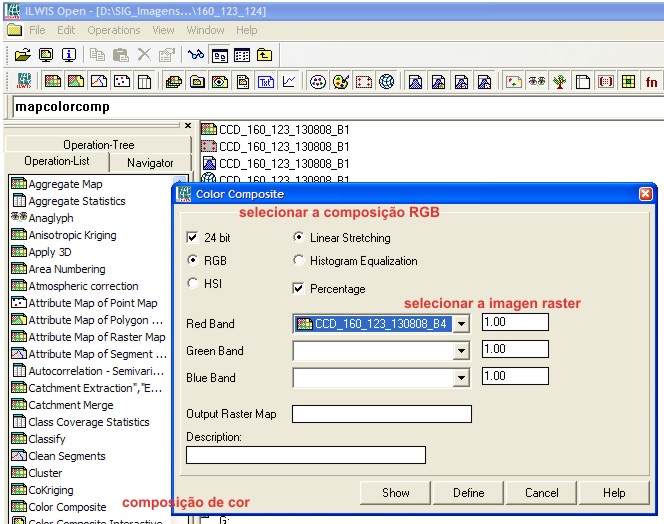Click the Define button
This screenshot has height=524, width=664.
tap(468, 493)
